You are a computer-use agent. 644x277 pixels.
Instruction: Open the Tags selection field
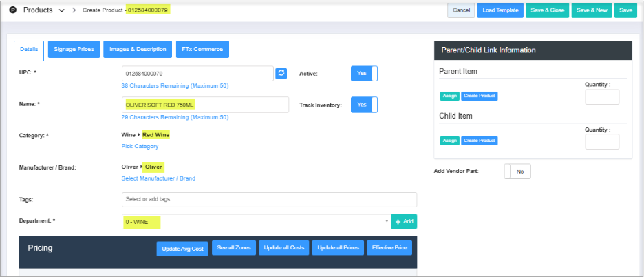pos(268,199)
